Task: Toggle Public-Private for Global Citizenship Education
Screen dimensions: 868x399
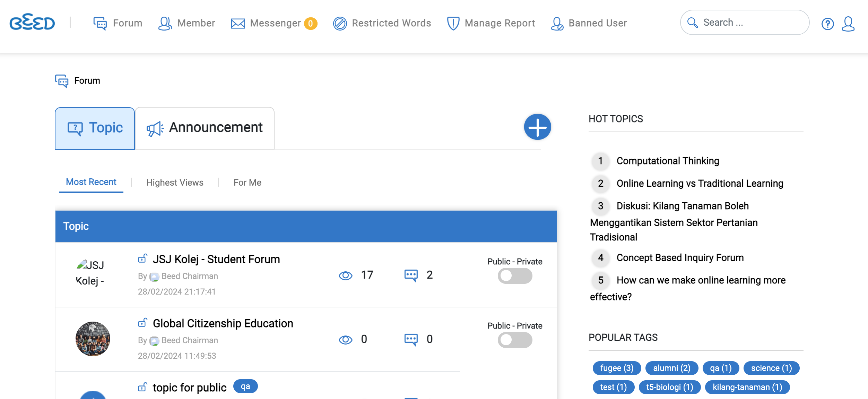Action: 515,340
